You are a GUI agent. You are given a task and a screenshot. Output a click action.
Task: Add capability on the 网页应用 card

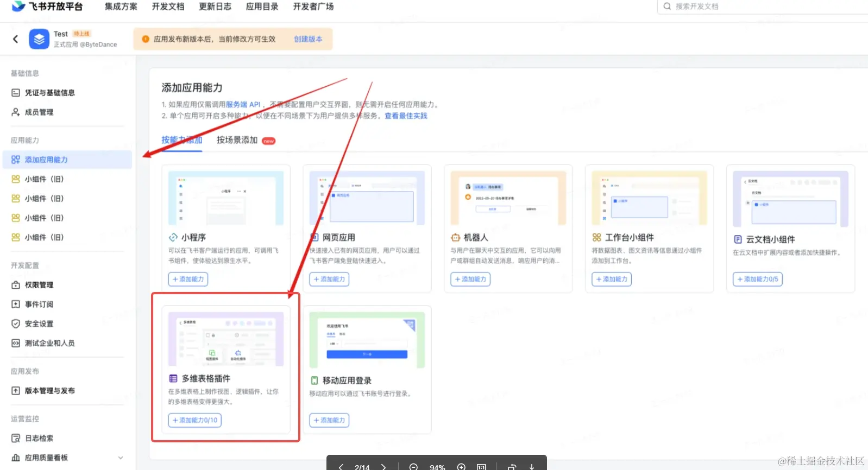[x=329, y=279]
